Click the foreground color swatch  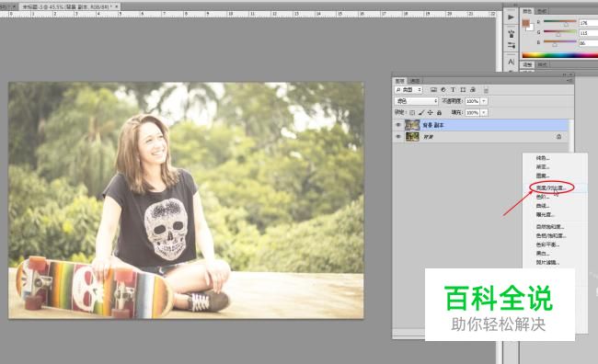click(525, 23)
